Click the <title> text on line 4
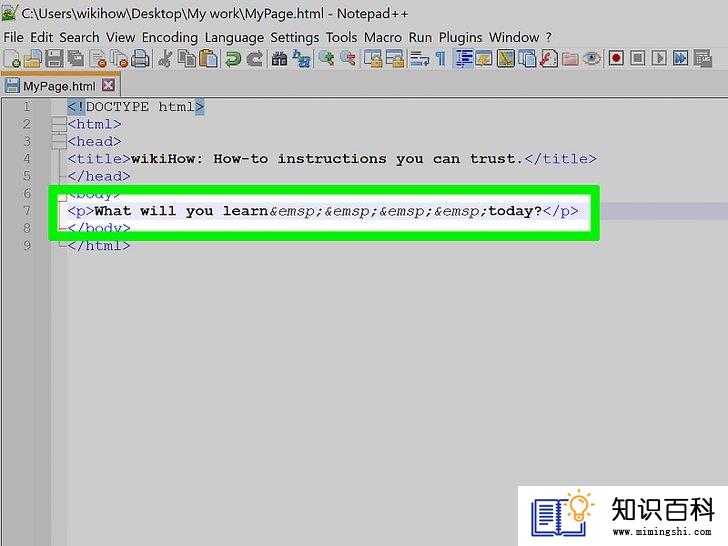Screen dimensions: 728x546 pos(332,159)
